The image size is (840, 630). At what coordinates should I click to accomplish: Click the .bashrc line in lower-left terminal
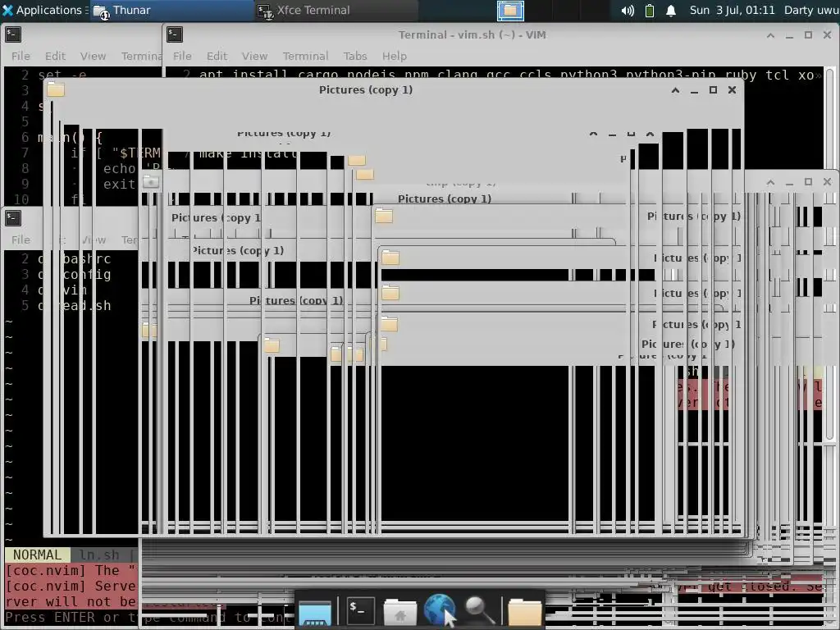click(74, 258)
